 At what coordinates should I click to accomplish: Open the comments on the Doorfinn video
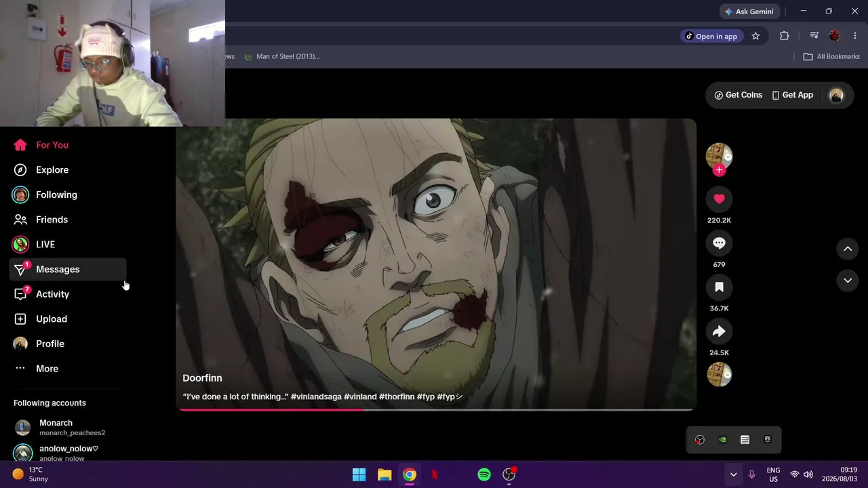coord(719,243)
